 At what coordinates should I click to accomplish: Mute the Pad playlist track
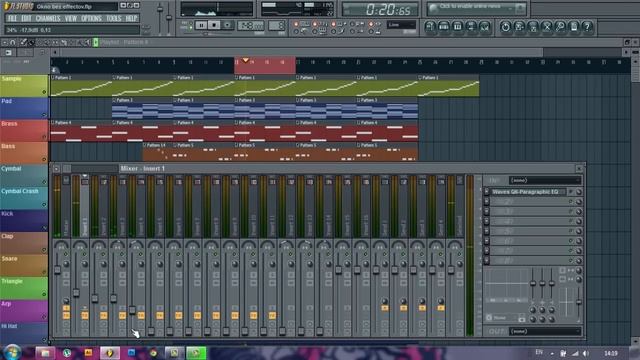click(44, 115)
